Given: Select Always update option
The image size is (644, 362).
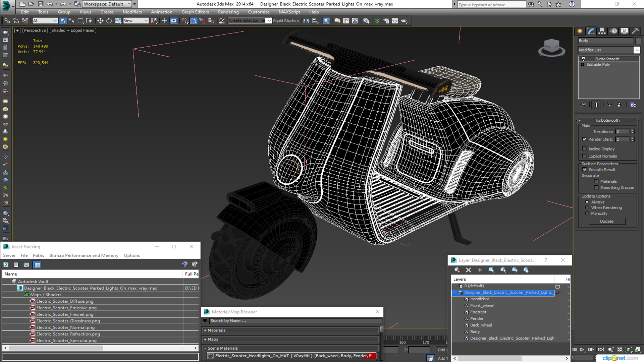Looking at the screenshot, I should pyautogui.click(x=587, y=202).
